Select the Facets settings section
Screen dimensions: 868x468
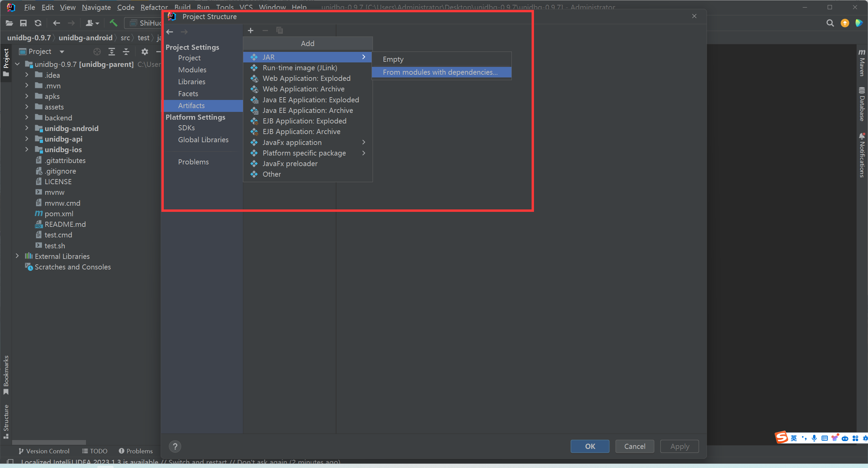[188, 93]
